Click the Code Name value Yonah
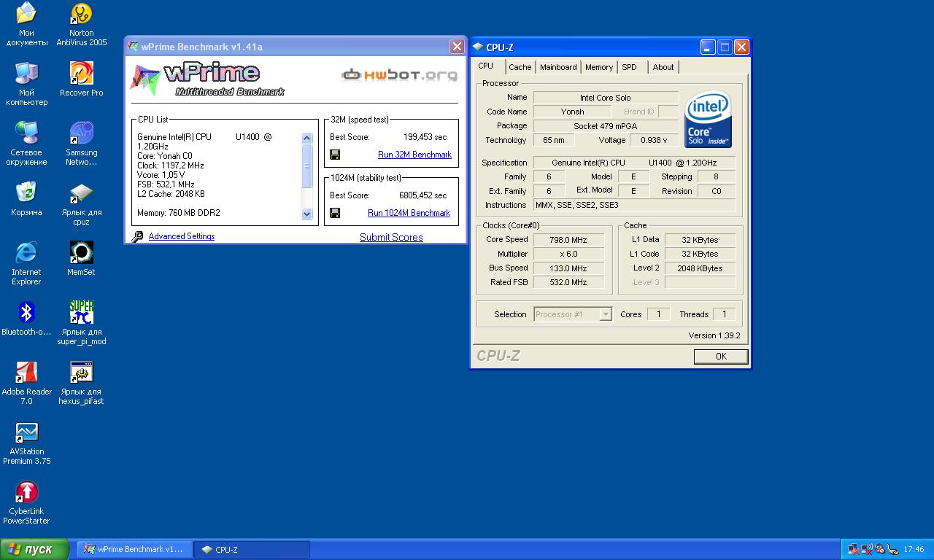 coord(573,112)
